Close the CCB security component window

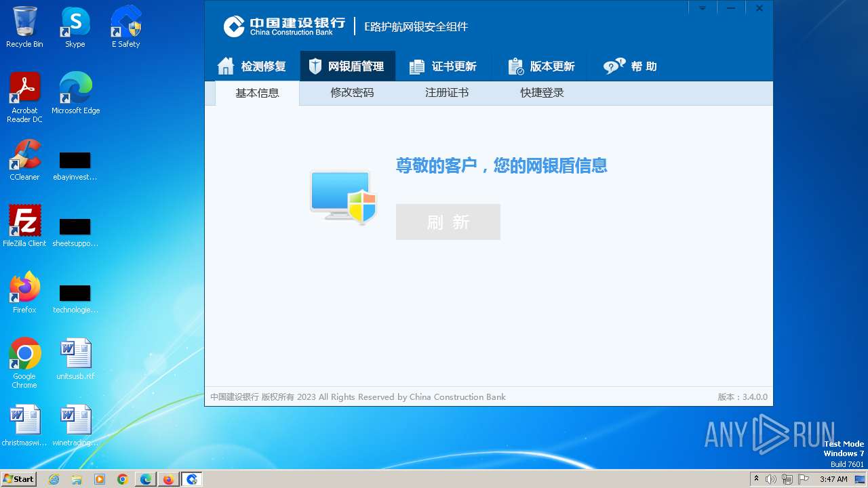pyautogui.click(x=759, y=8)
